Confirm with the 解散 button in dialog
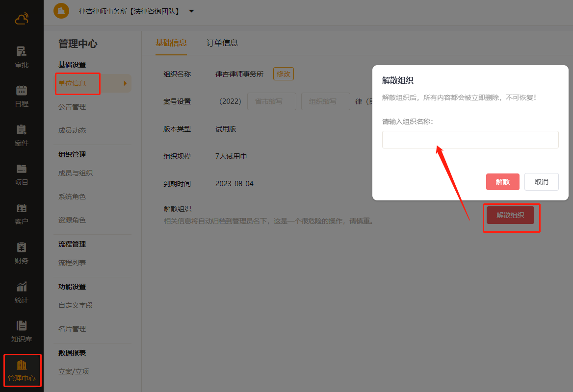This screenshot has width=573, height=392. tap(502, 182)
